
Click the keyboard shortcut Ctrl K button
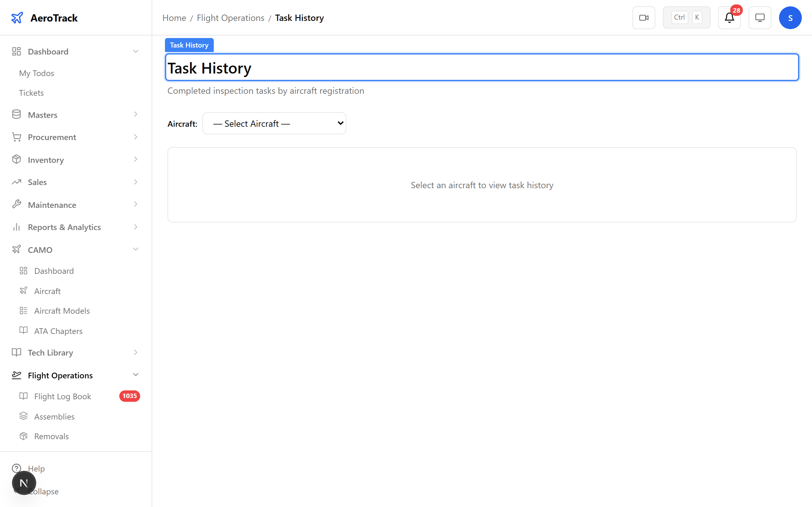click(x=686, y=17)
